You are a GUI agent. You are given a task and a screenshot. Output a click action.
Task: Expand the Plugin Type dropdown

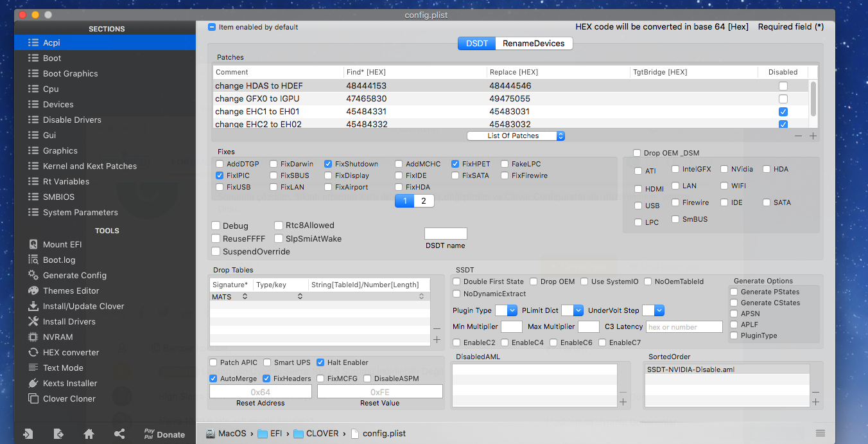(x=506, y=310)
